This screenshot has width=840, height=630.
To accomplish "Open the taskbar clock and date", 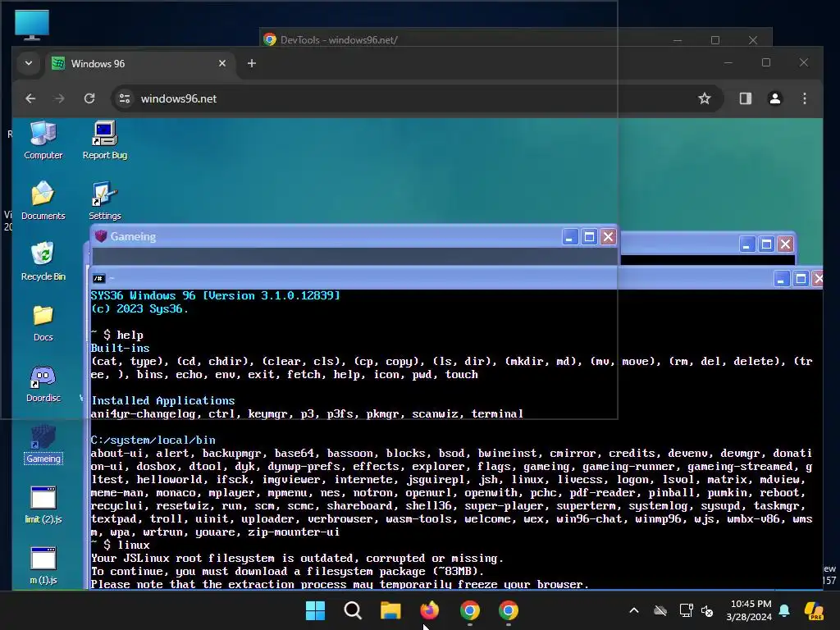I will click(x=749, y=610).
